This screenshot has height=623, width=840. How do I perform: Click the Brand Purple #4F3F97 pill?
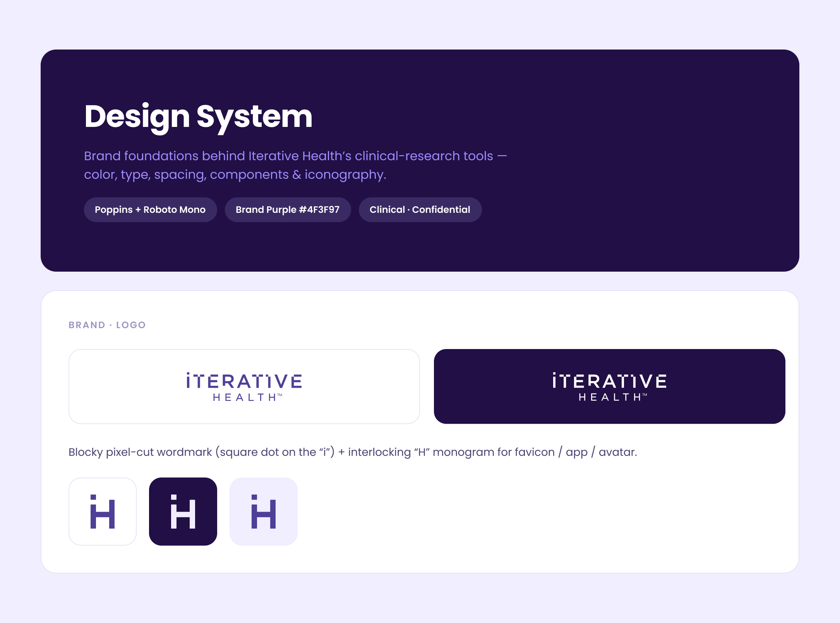(288, 210)
